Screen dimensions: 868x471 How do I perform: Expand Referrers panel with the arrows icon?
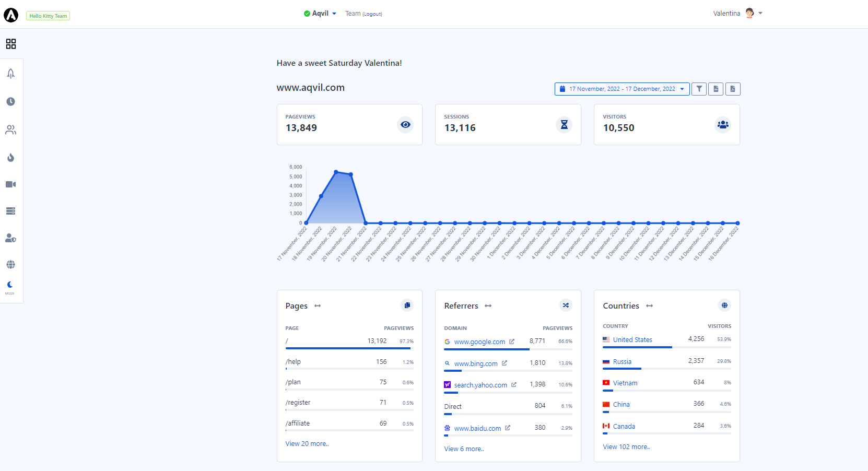[488, 306]
